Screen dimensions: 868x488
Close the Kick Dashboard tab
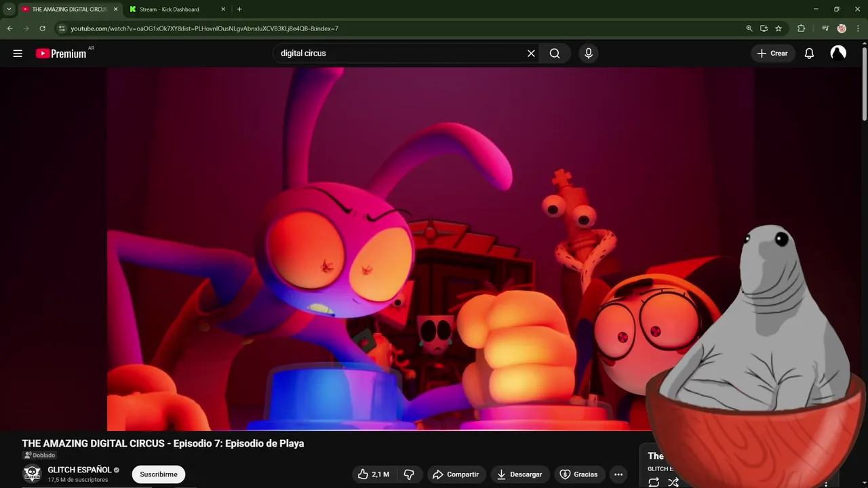click(x=223, y=9)
